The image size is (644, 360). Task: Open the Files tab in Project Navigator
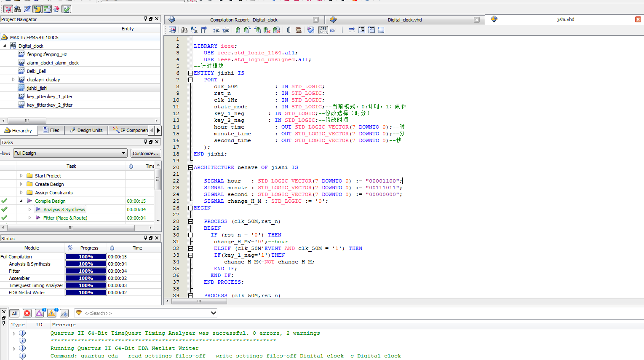51,130
